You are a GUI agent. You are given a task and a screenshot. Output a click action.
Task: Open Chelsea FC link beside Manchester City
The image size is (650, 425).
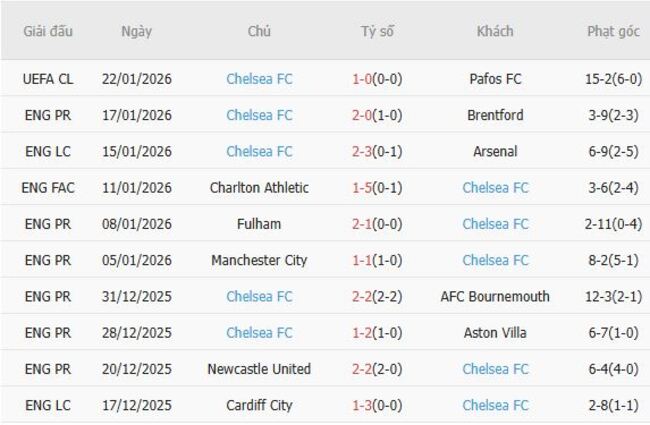(x=495, y=260)
